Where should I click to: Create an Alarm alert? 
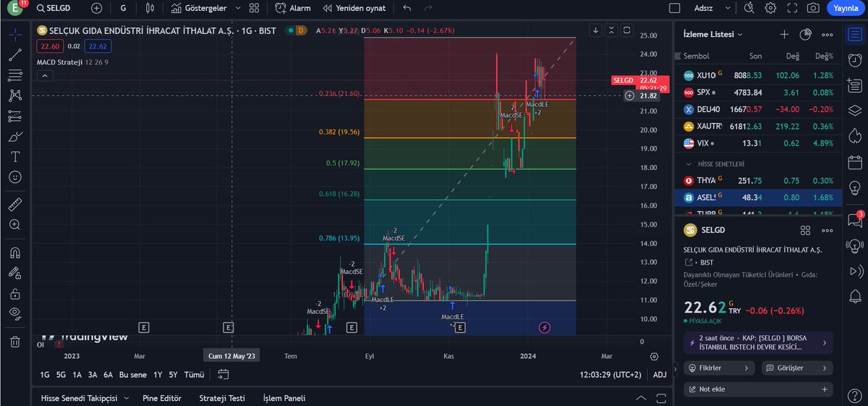(x=293, y=8)
